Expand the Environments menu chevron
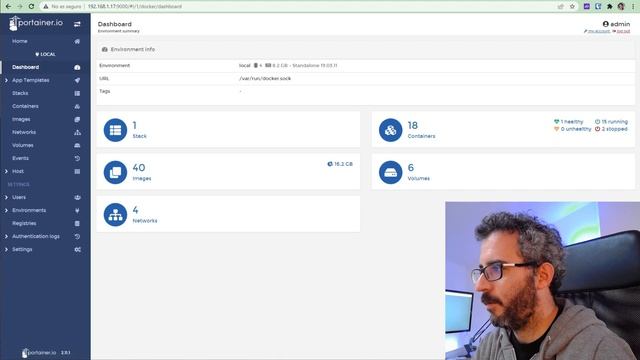This screenshot has width=640, height=360. 6,211
